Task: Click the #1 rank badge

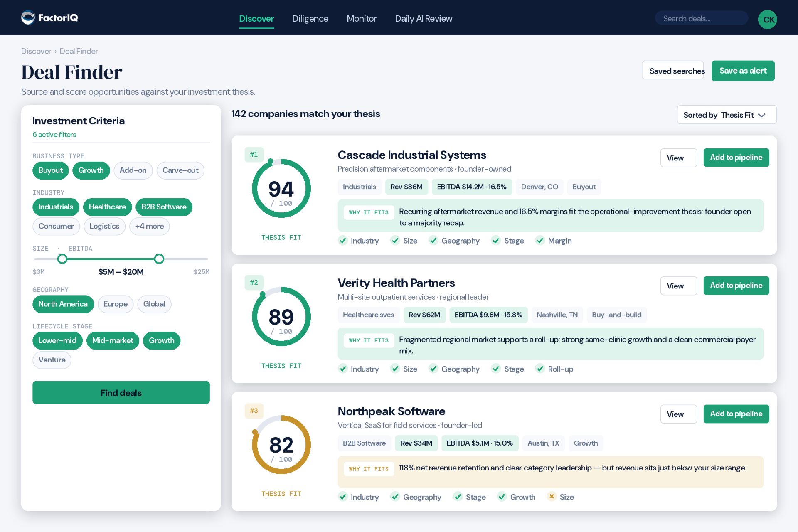Action: point(254,155)
